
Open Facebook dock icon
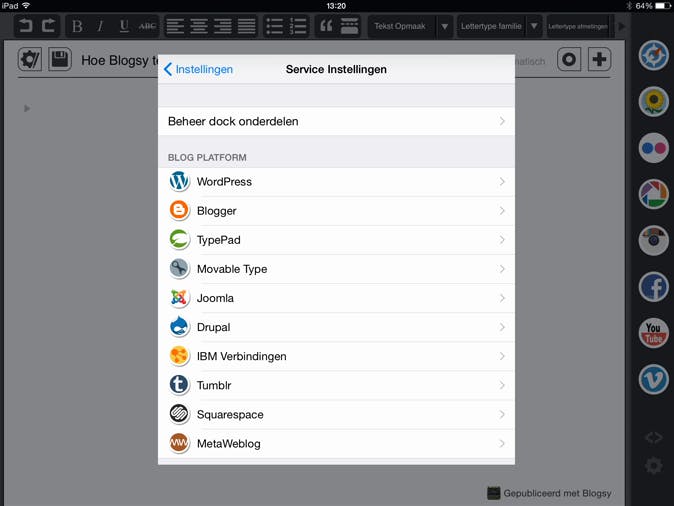coord(653,287)
